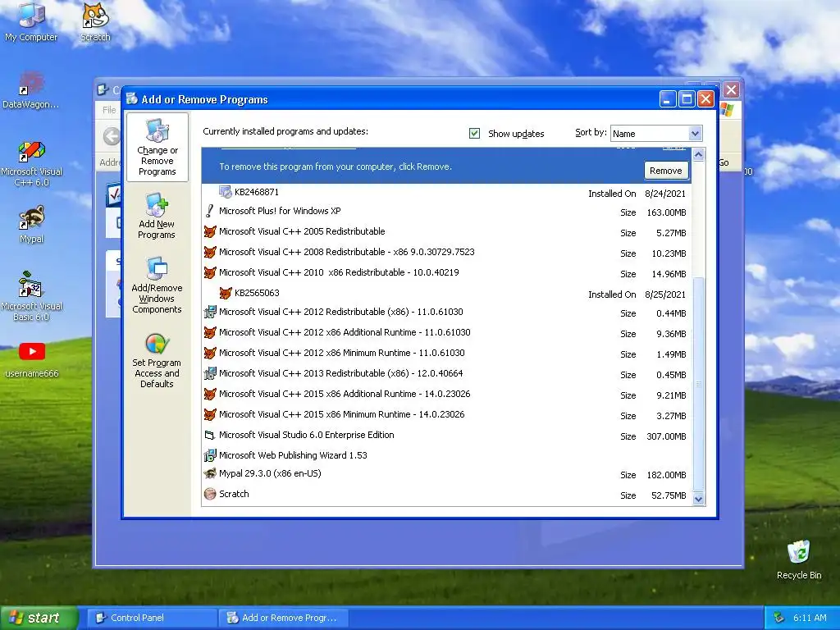Click the program list scrollbar thumb

point(699,384)
